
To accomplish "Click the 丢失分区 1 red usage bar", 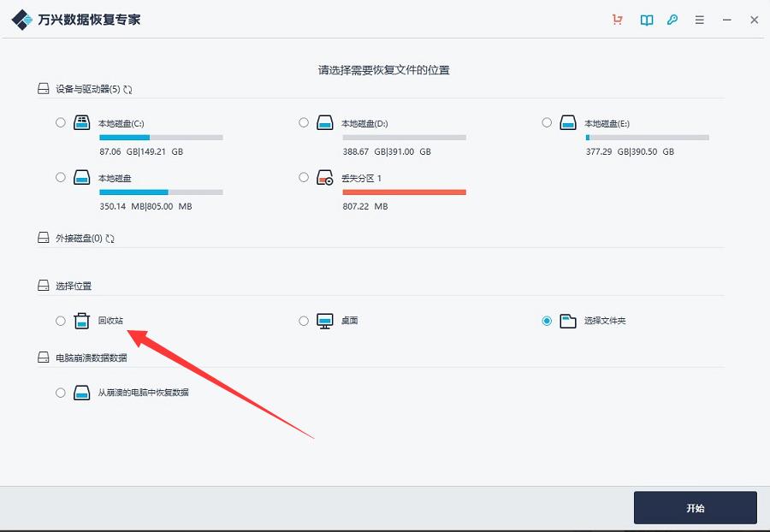I will (404, 192).
